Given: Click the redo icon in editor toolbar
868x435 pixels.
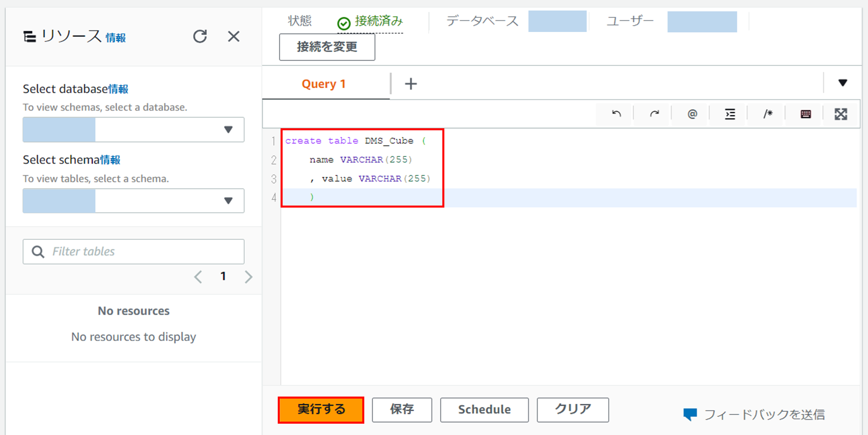Looking at the screenshot, I should [x=654, y=114].
